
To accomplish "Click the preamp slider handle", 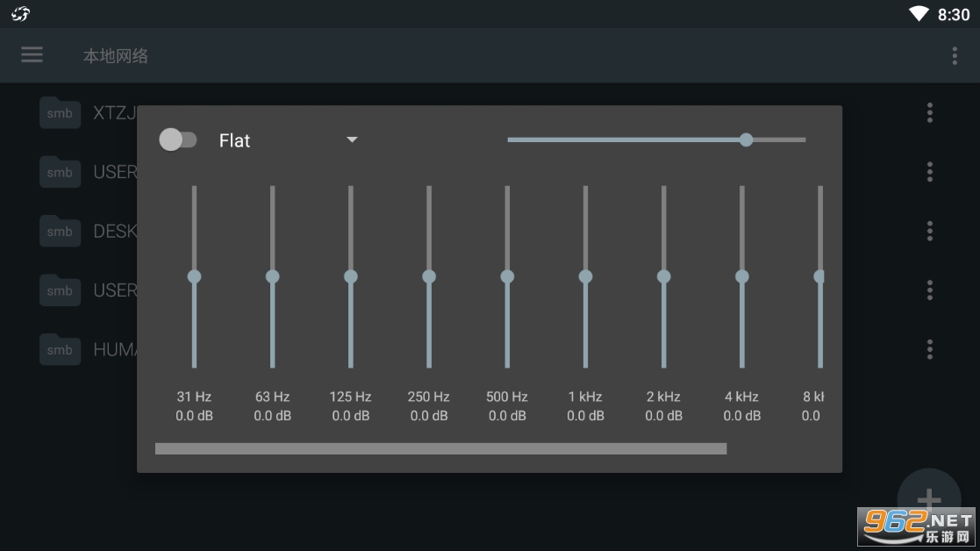I will click(x=746, y=140).
